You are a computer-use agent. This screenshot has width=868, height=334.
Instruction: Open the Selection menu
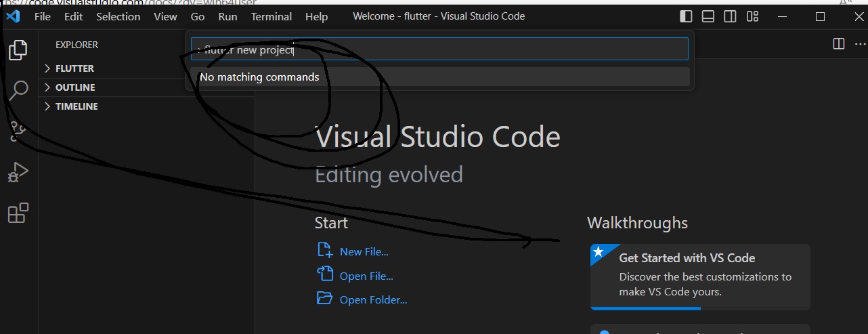(118, 16)
